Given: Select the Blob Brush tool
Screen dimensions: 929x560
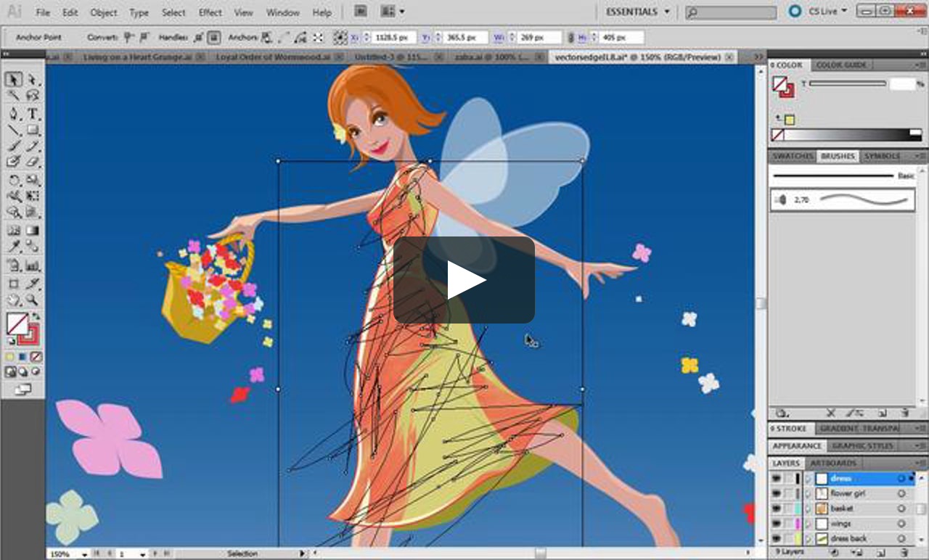Looking at the screenshot, I should pos(14,162).
